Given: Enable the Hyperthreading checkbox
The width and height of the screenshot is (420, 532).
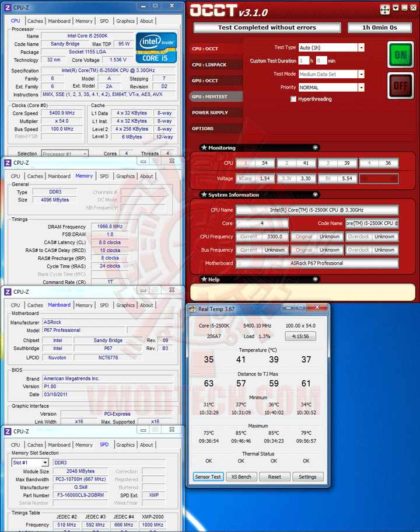Looking at the screenshot, I should click(293, 99).
